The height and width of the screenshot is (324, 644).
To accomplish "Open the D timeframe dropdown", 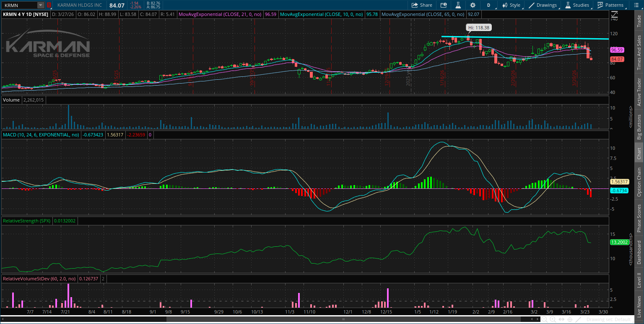I will [x=488, y=5].
